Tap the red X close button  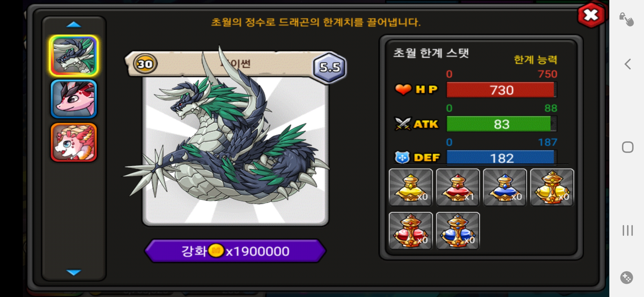coord(591,15)
